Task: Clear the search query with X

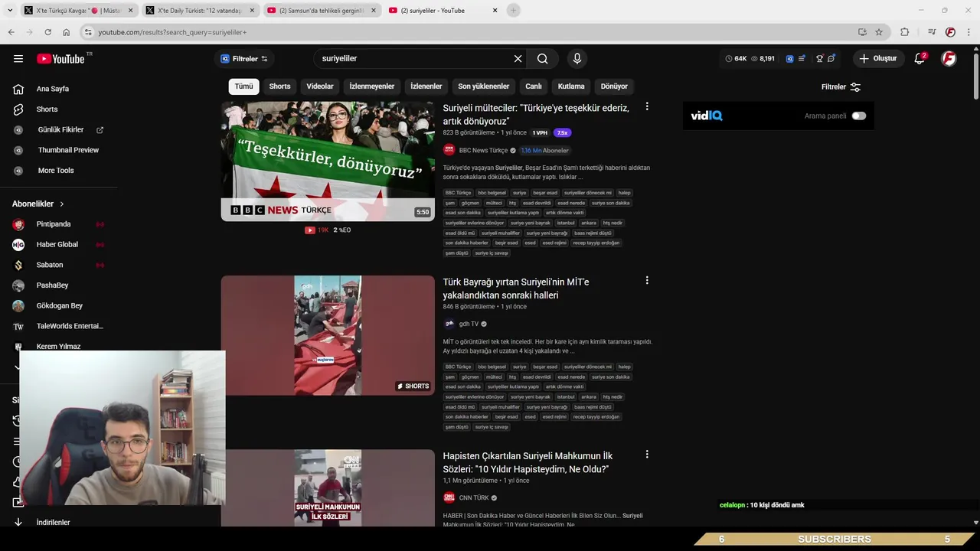Action: pyautogui.click(x=518, y=59)
